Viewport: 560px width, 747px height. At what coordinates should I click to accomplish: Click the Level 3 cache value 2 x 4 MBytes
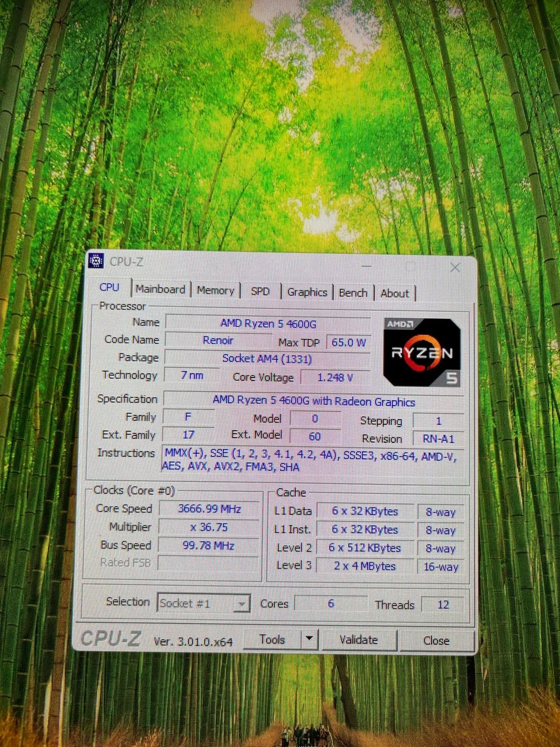365,566
